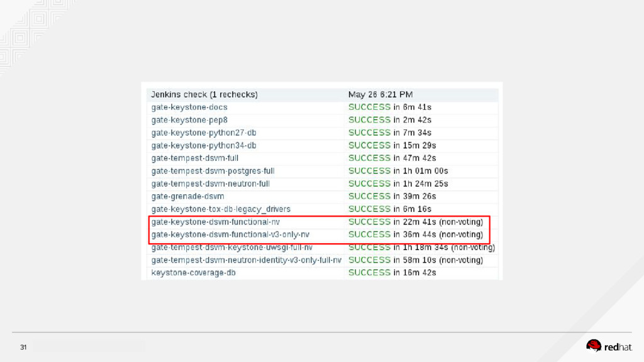Select 'SUCCESS in 6m 16s' result
Image resolution: width=644 pixels, height=362 pixels.
[389, 209]
